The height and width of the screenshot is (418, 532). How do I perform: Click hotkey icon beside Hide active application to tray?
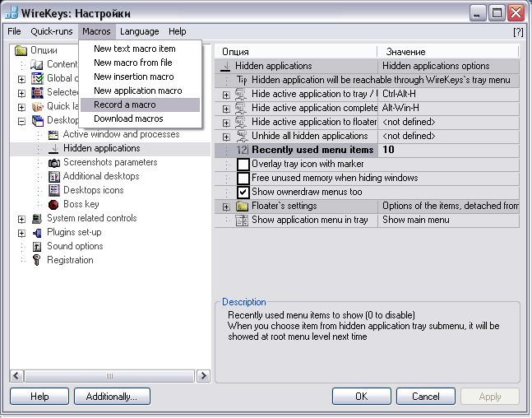(241, 94)
